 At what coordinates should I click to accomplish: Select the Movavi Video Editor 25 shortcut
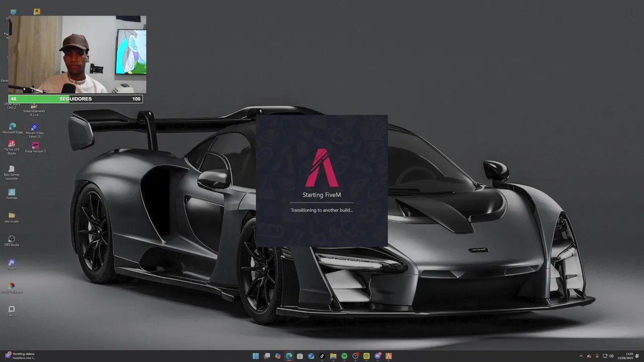pyautogui.click(x=34, y=131)
